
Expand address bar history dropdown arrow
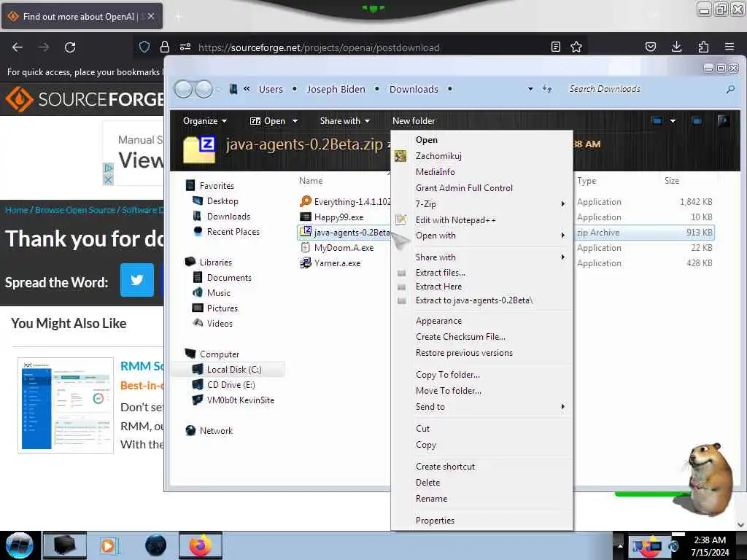point(530,89)
